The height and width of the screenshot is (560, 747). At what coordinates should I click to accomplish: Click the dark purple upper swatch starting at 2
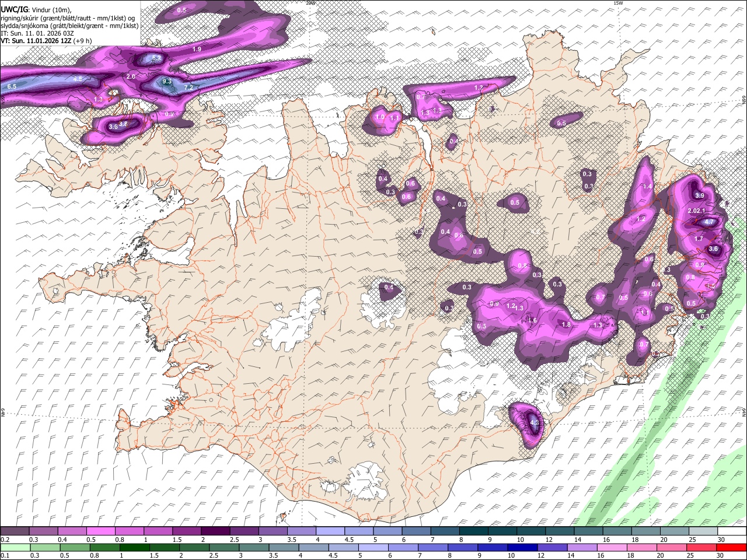(x=215, y=531)
